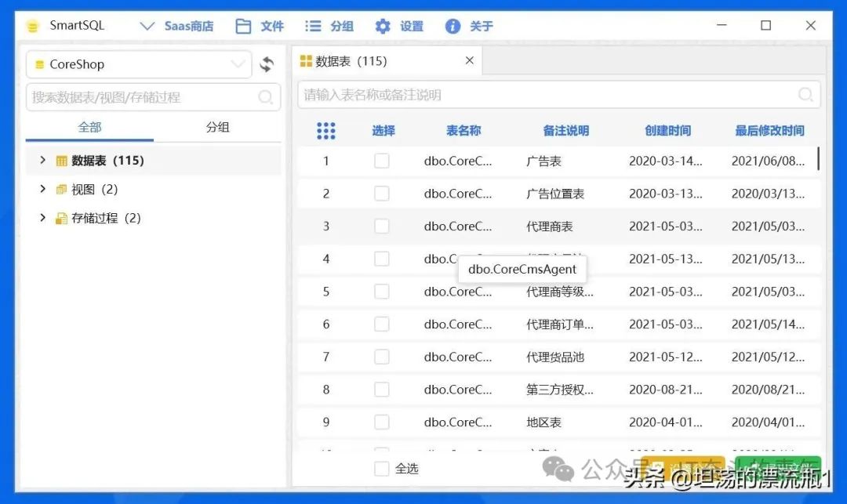This screenshot has width=847, height=504.
Task: Sort by 备注说明 column header
Action: point(565,131)
